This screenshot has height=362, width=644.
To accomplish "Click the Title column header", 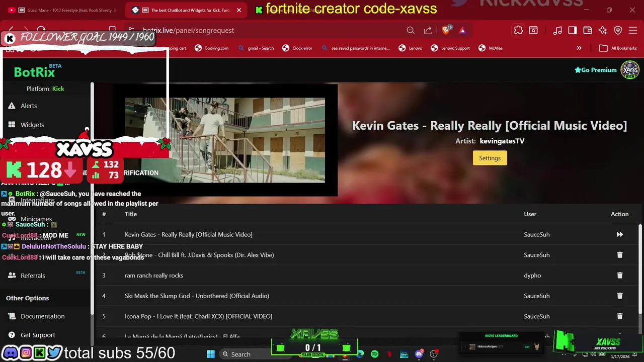I will point(131,214).
